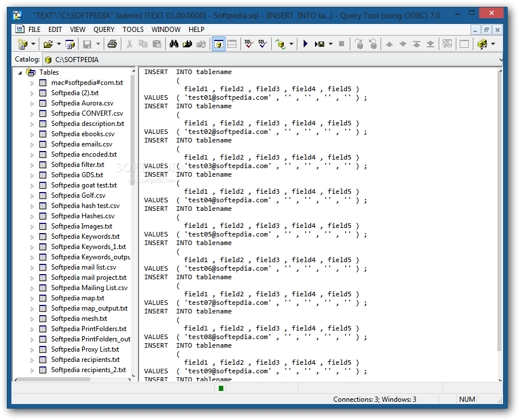Open the HELP menu
Viewport: 519px width, 420px height.
coord(197,30)
